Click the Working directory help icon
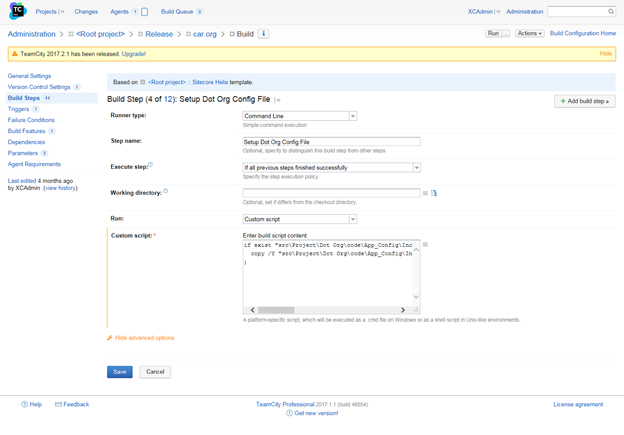This screenshot has height=435, width=624. [x=166, y=191]
